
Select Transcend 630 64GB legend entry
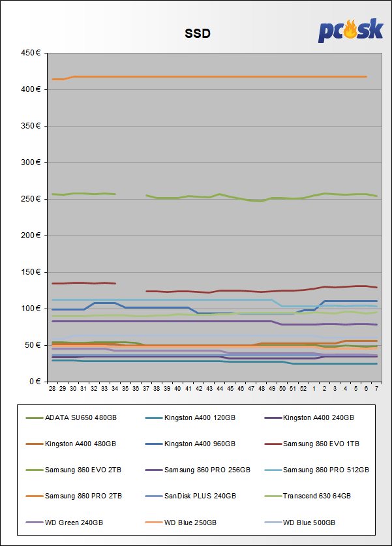pos(308,496)
